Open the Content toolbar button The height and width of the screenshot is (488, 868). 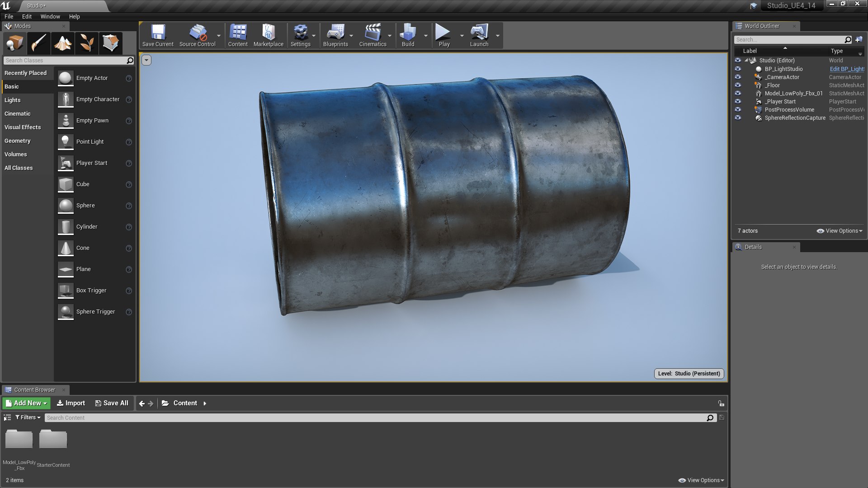238,36
